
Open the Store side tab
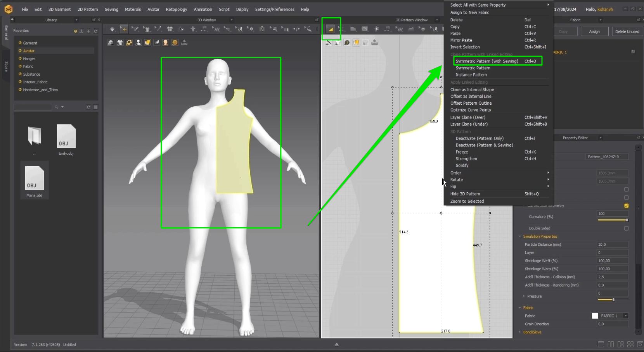click(6, 66)
